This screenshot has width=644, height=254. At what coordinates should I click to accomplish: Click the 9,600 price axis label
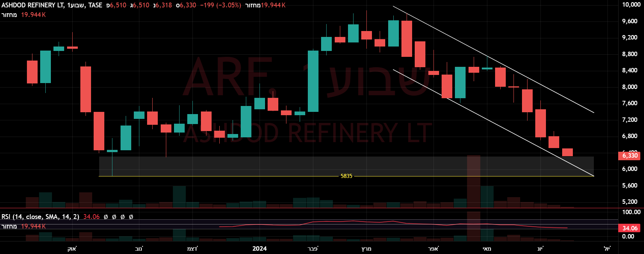(630, 21)
